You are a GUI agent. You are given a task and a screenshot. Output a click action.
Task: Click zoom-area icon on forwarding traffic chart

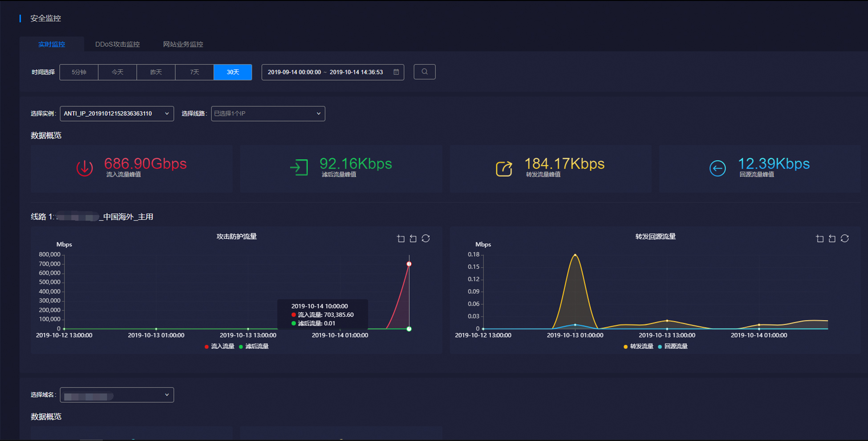tap(819, 238)
